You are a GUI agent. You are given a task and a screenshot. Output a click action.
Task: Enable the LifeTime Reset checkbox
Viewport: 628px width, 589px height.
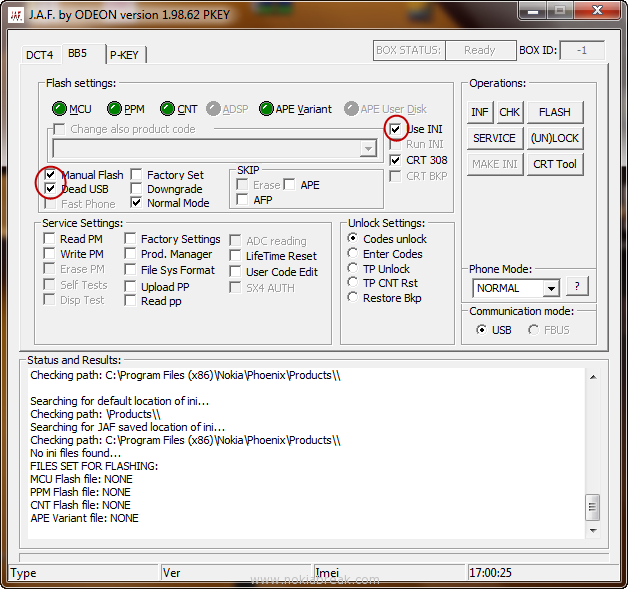click(x=235, y=255)
